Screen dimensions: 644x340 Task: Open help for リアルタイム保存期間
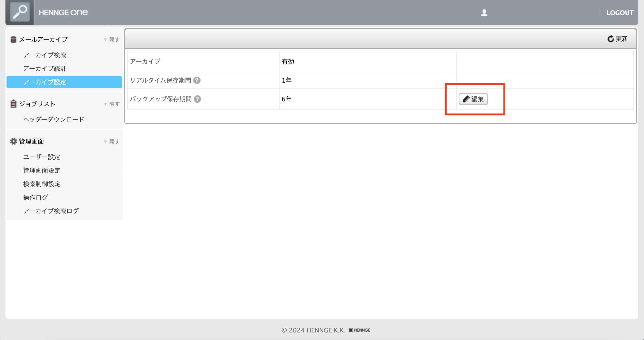point(197,80)
